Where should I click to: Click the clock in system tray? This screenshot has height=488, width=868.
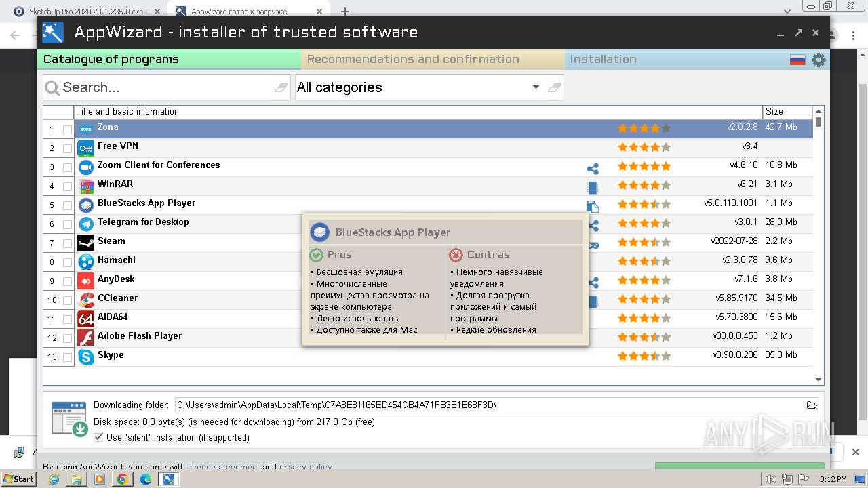coord(833,479)
